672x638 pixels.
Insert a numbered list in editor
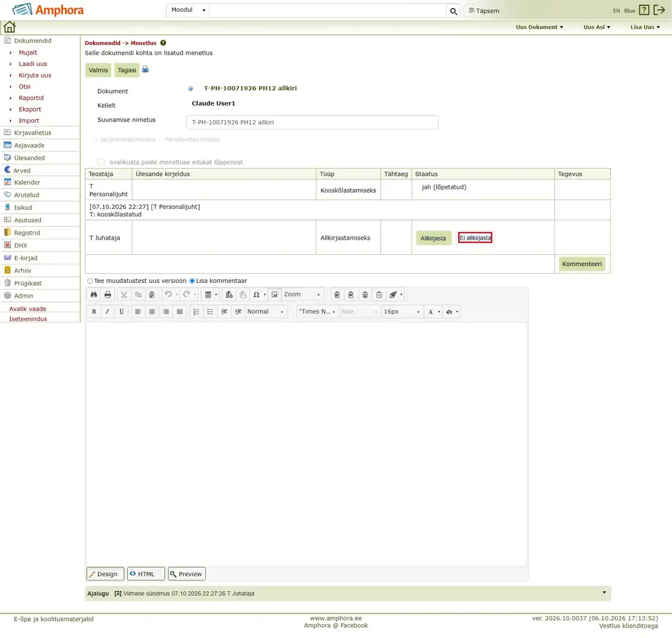tap(196, 312)
